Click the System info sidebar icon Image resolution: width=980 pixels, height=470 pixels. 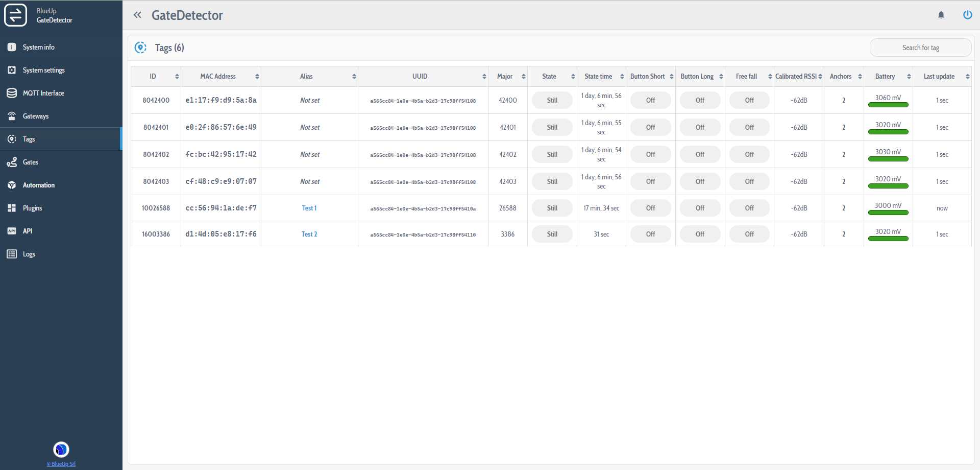coord(12,47)
